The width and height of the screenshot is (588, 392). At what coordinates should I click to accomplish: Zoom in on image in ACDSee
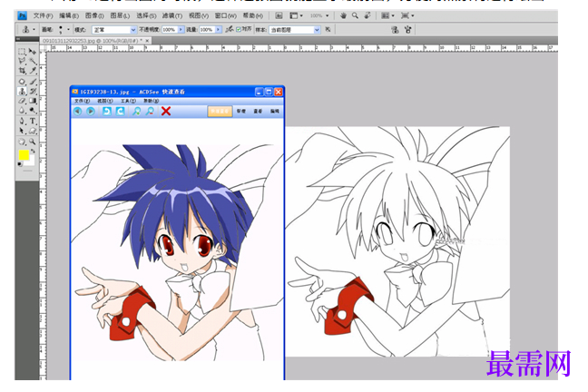point(136,111)
